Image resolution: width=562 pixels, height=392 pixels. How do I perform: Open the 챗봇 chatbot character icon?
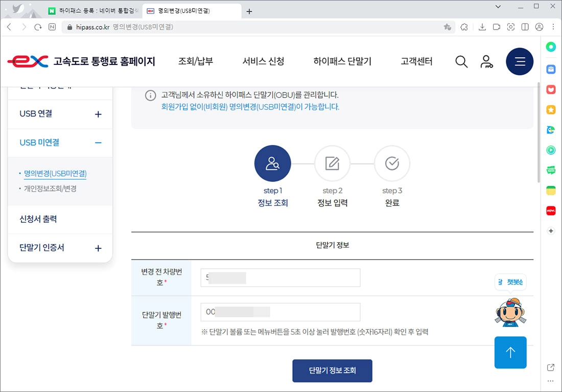click(x=510, y=313)
